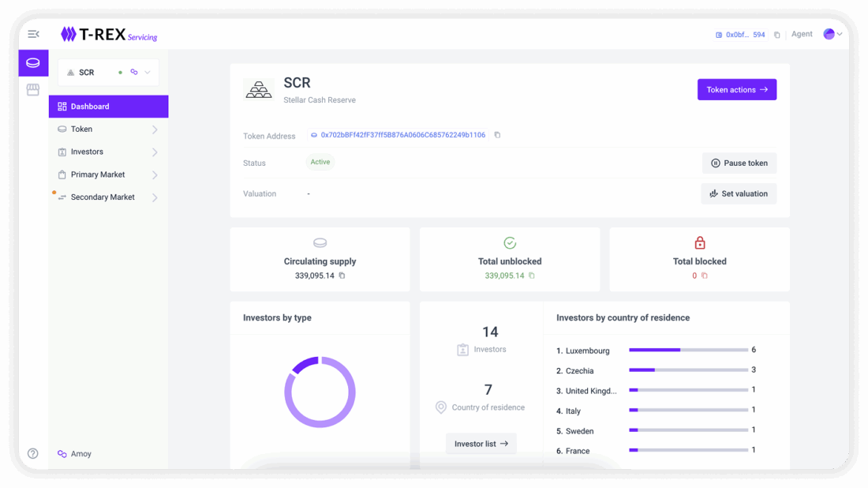Copy the circulating supply value using its copy icon

coord(341,276)
